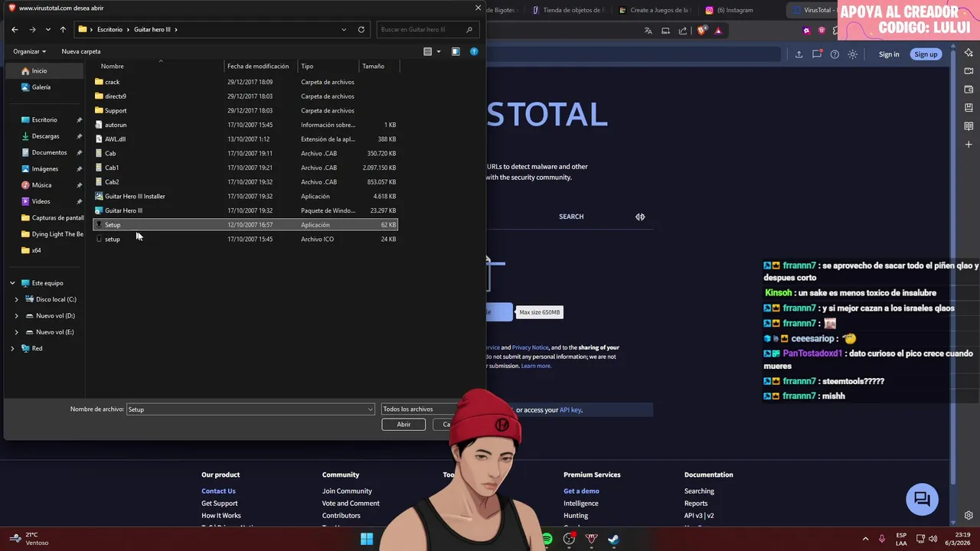Open Todos los archivos filter dropdown
Image resolution: width=980 pixels, height=551 pixels.
coord(420,409)
